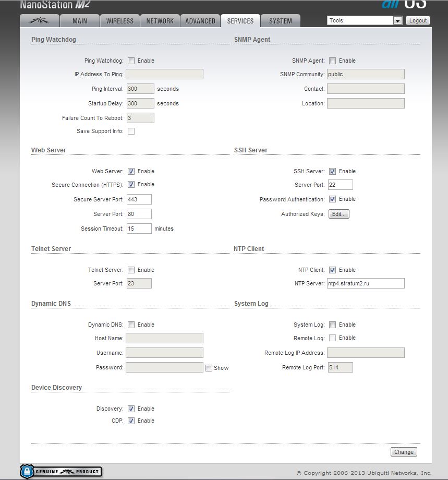The width and height of the screenshot is (448, 480).
Task: Click the Remote Log IP Address field
Action: tap(366, 353)
